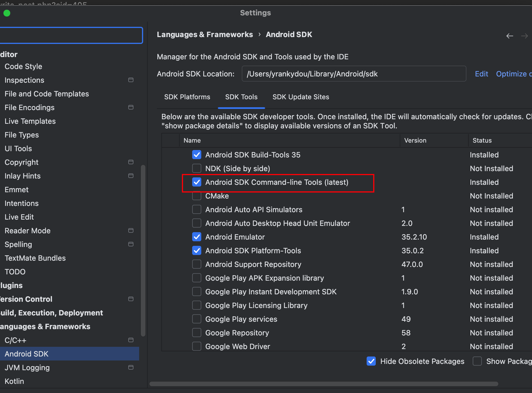Toggle Hide Obsolete Packages checkbox
The height and width of the screenshot is (393, 532).
[x=371, y=361]
